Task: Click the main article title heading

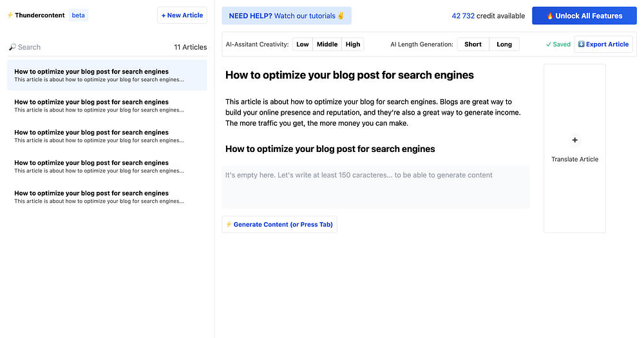Action: click(x=350, y=75)
